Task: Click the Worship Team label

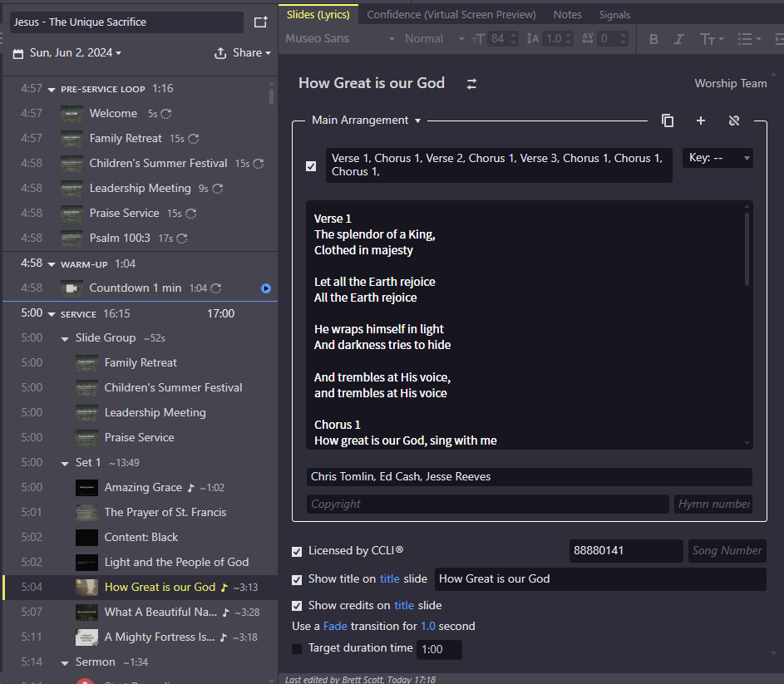Action: click(731, 83)
